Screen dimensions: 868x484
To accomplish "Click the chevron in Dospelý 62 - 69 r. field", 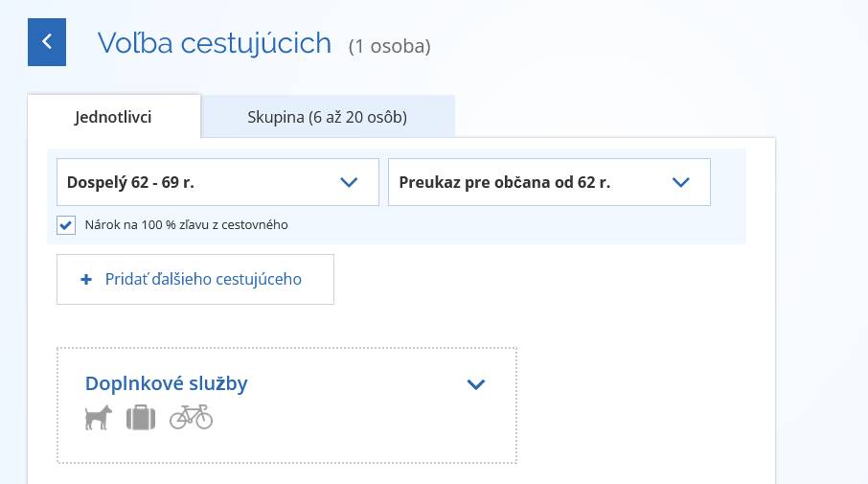I will pyautogui.click(x=349, y=182).
